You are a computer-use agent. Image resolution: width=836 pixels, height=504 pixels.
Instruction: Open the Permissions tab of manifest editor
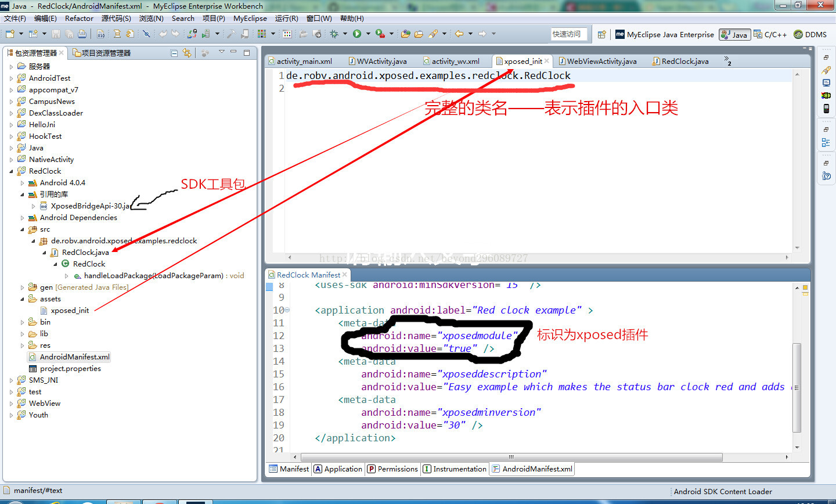(x=392, y=469)
